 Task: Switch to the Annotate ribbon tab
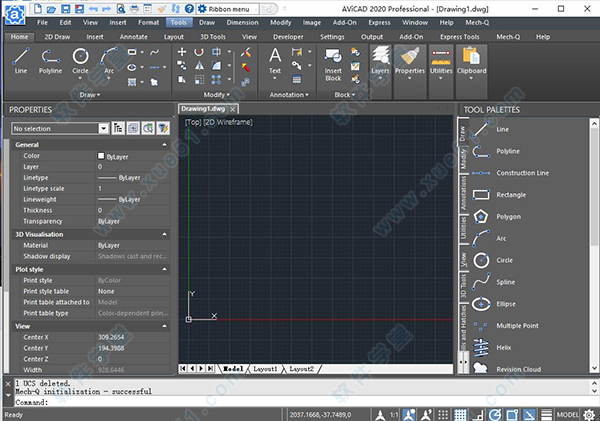click(x=134, y=37)
